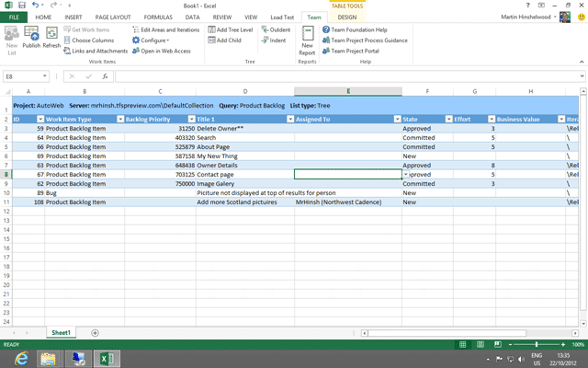
Task: Click the Undo icon
Action: point(35,6)
